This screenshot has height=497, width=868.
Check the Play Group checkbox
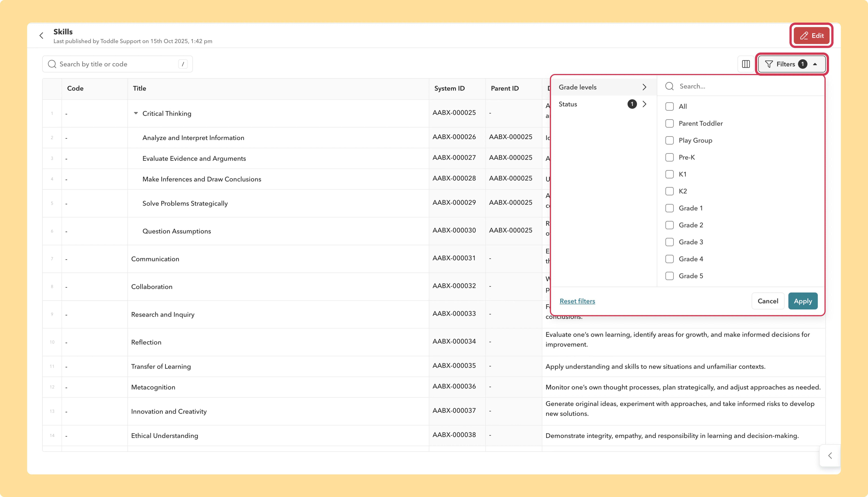point(670,140)
